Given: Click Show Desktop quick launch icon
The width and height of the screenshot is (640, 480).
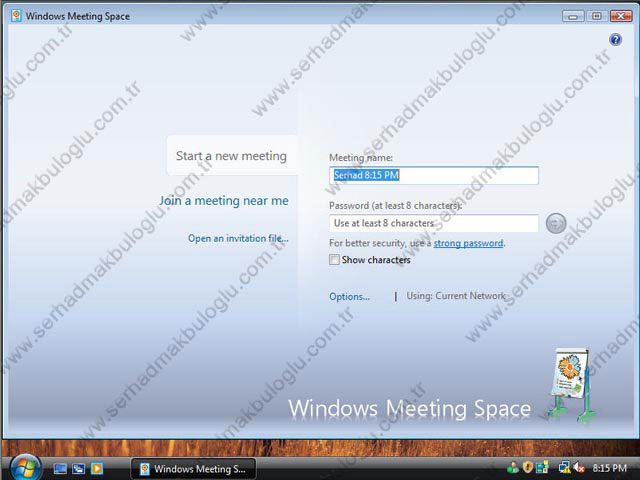Looking at the screenshot, I should (60, 469).
